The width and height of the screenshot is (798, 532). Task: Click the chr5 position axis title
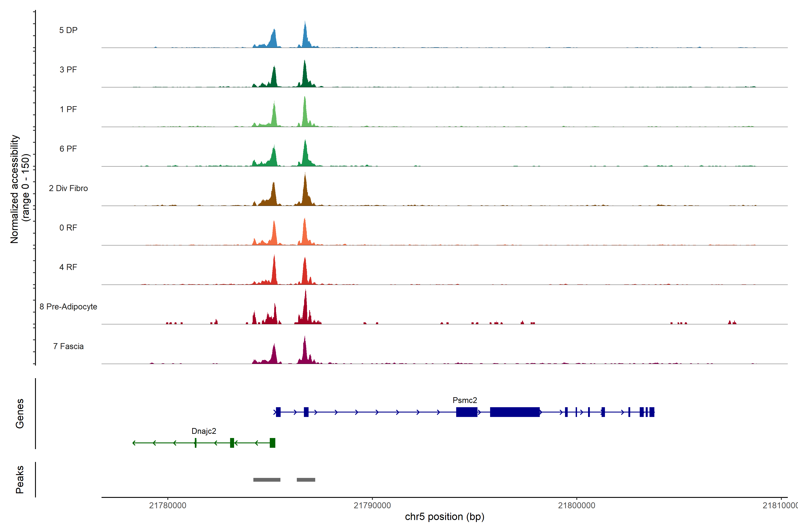click(x=444, y=517)
